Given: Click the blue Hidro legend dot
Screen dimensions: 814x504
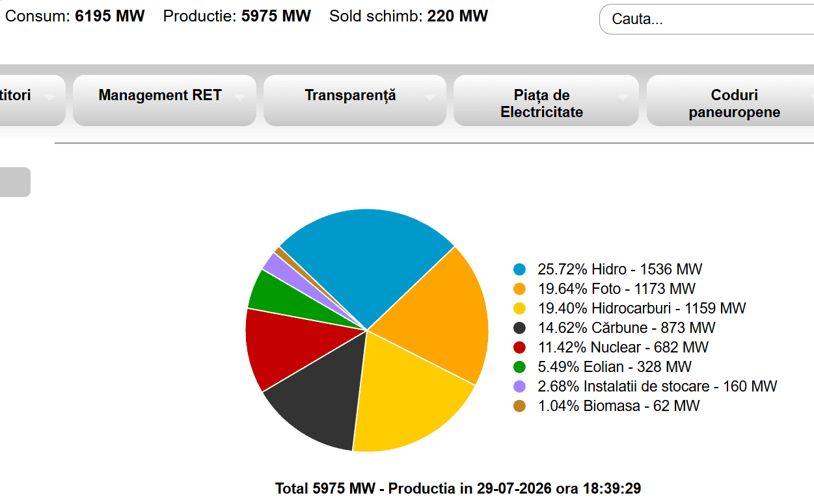Looking at the screenshot, I should point(519,269).
